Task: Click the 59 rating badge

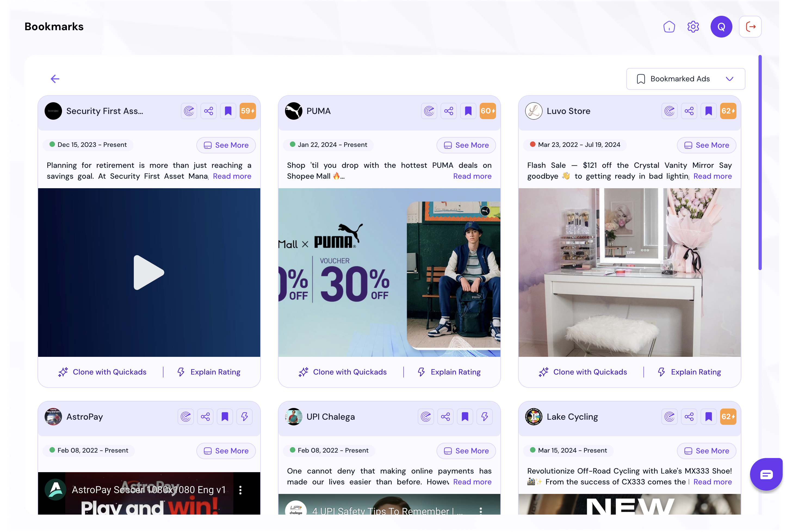Action: 247,111
